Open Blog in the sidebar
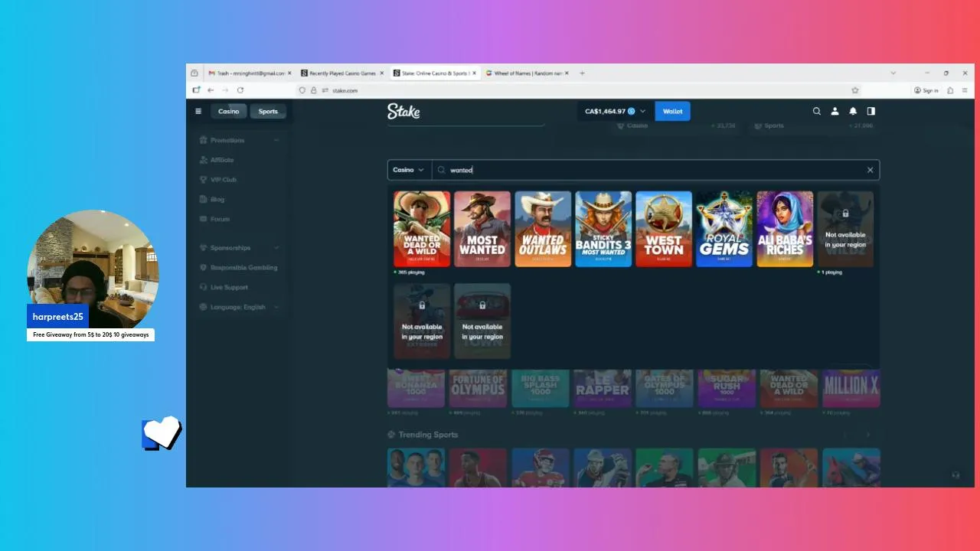This screenshot has width=980, height=551. pos(217,199)
